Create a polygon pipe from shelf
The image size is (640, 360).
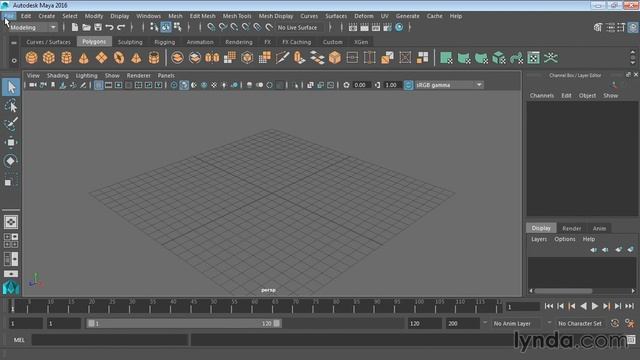point(154,58)
